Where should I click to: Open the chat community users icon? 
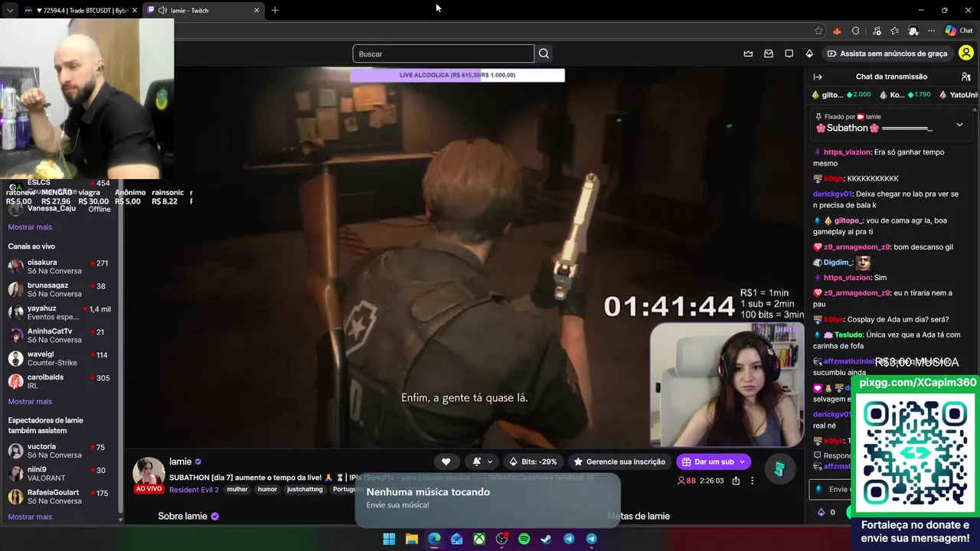coord(965,77)
